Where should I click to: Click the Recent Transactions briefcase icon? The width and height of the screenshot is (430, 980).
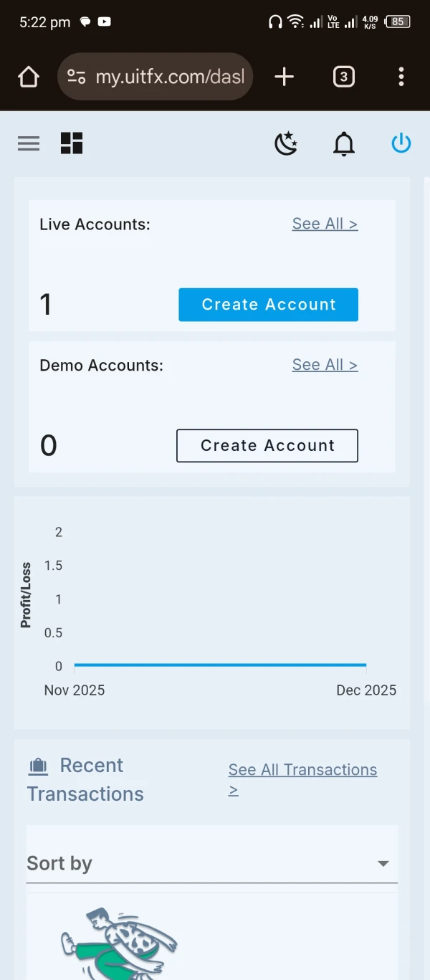tap(38, 766)
